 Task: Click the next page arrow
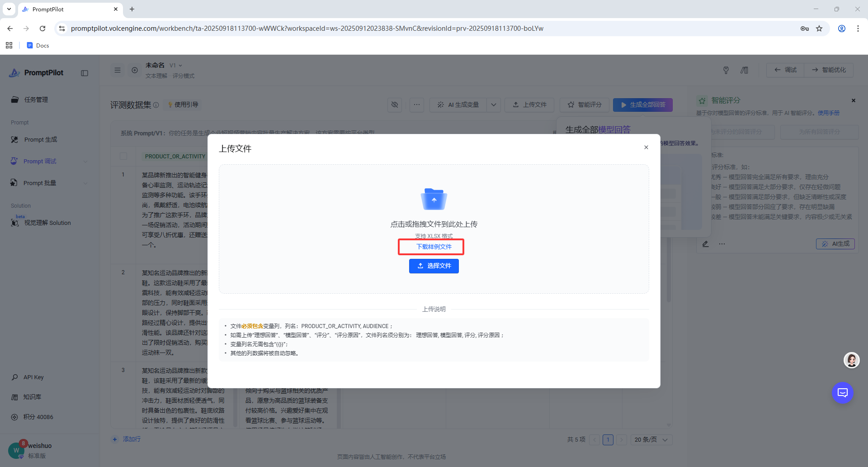622,440
